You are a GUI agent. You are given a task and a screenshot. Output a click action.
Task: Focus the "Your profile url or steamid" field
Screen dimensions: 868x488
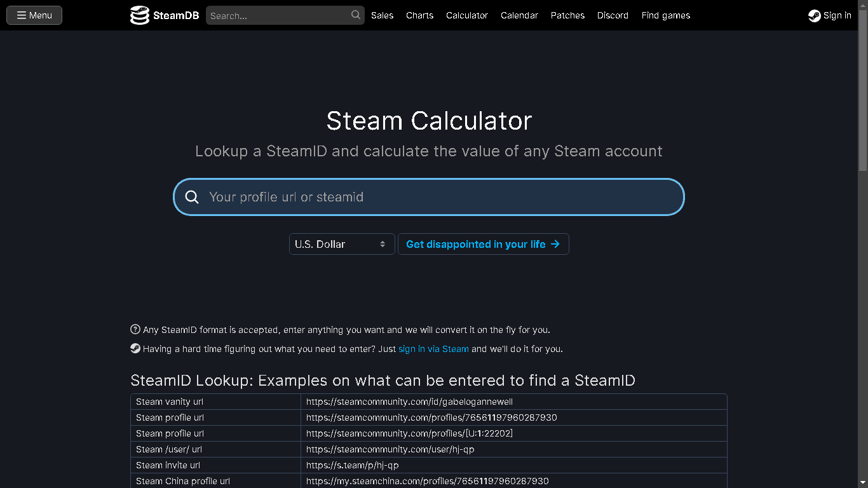point(429,197)
